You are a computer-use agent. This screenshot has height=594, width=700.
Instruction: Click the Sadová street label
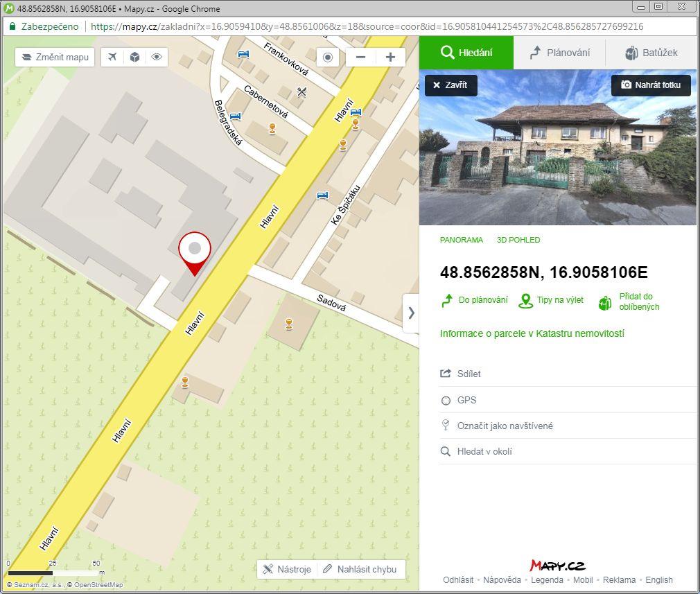331,303
